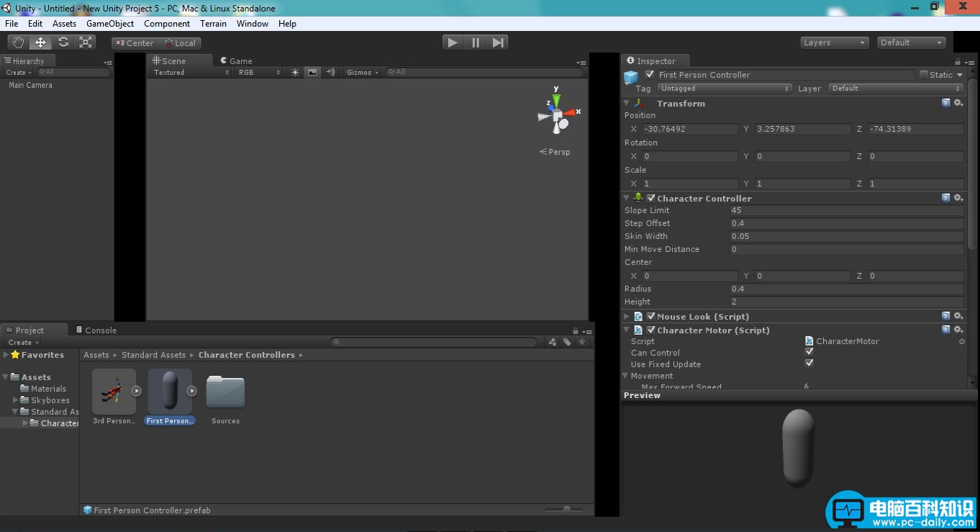The image size is (980, 532).
Task: Toggle Mouse Look script enabled checkbox
Action: [x=651, y=316]
